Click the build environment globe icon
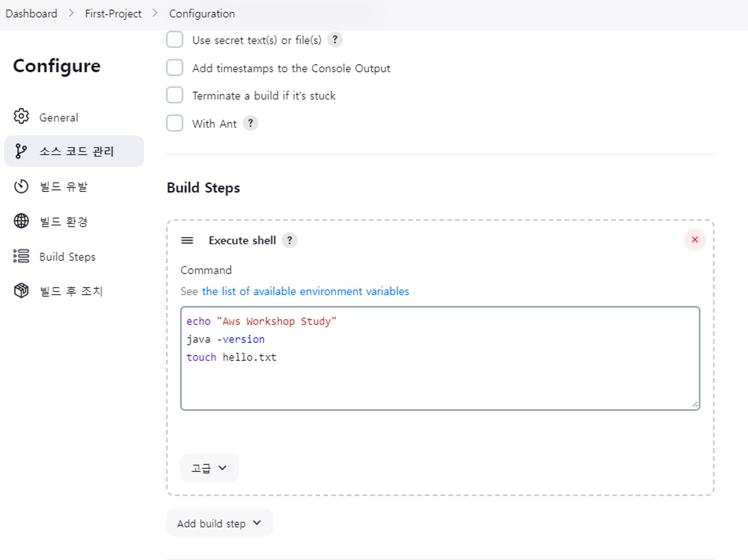 point(21,221)
